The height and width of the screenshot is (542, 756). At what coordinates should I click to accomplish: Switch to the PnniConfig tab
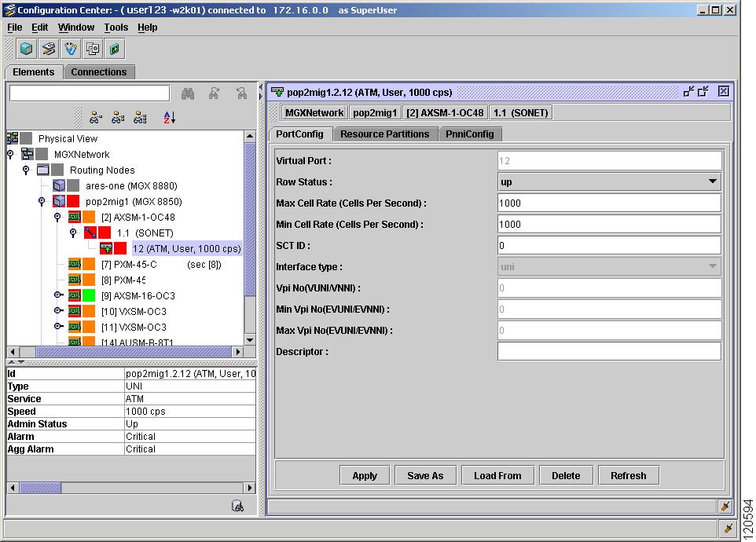tap(470, 134)
